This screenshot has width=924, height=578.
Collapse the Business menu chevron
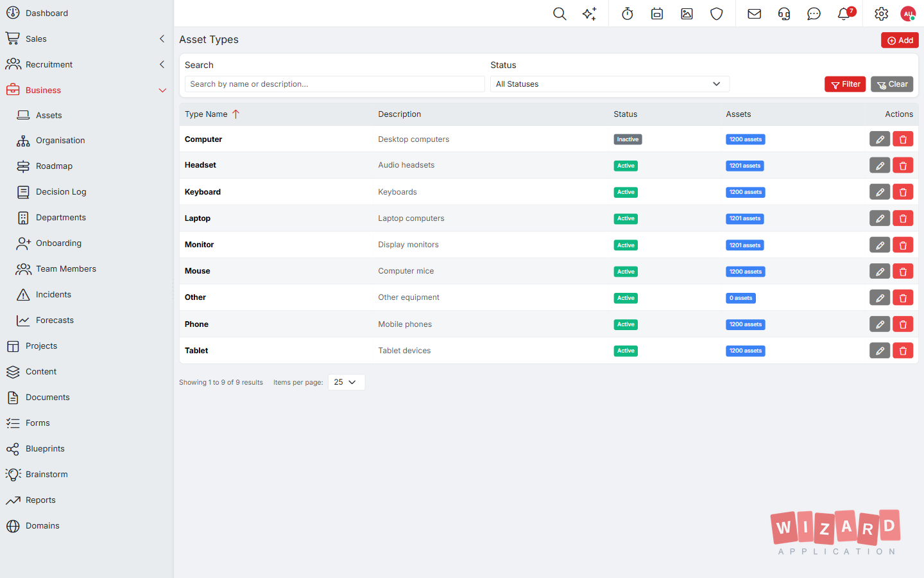tap(162, 91)
